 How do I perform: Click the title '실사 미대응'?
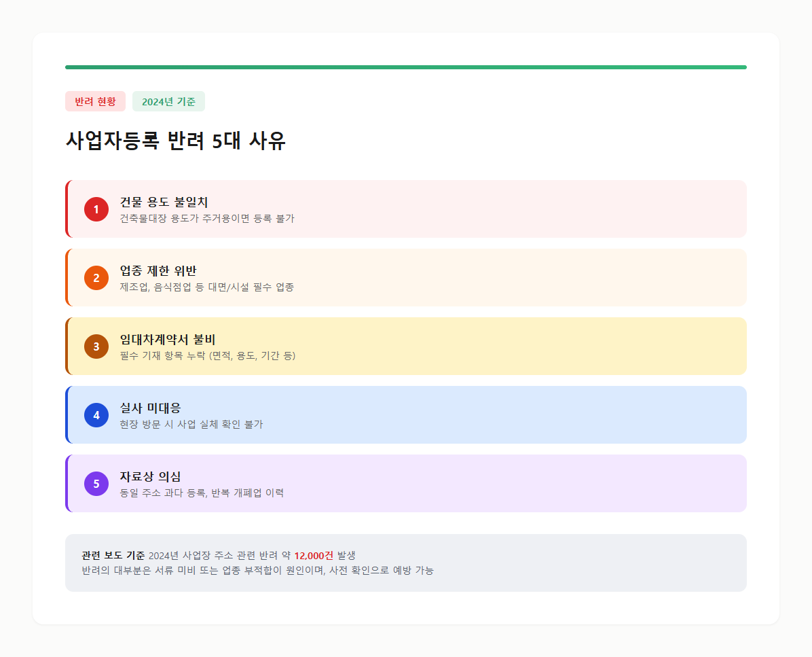click(x=150, y=408)
